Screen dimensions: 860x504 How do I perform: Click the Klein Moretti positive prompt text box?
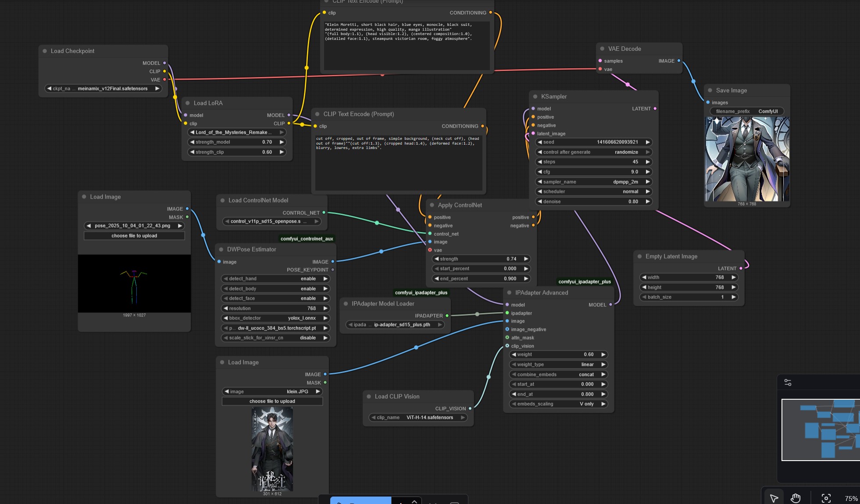pos(407,45)
